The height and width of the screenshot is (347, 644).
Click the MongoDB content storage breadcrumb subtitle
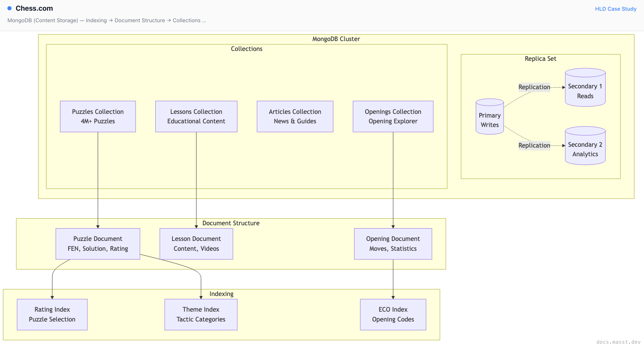pyautogui.click(x=107, y=21)
